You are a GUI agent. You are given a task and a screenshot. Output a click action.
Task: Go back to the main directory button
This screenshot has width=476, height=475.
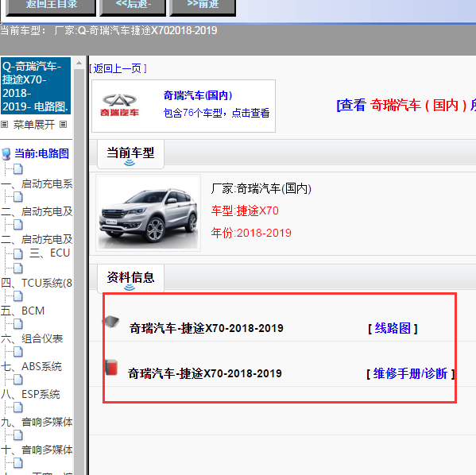[x=51, y=6]
